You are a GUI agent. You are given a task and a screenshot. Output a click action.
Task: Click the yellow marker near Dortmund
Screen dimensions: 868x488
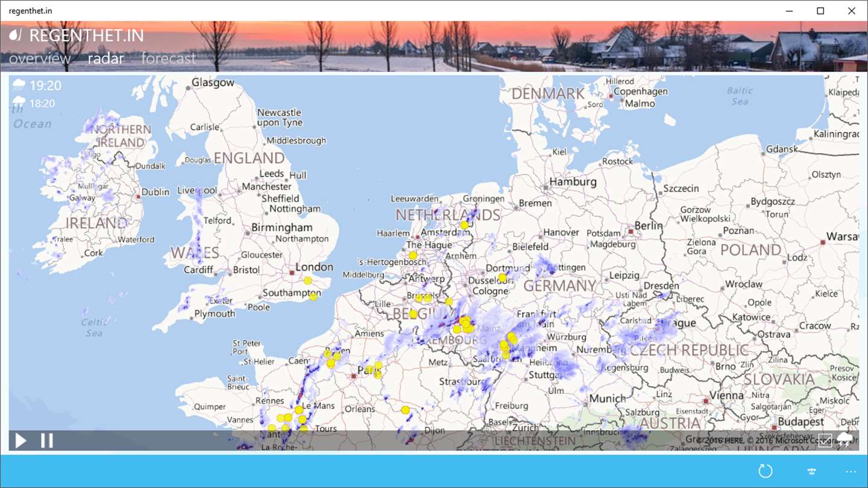[x=502, y=278]
